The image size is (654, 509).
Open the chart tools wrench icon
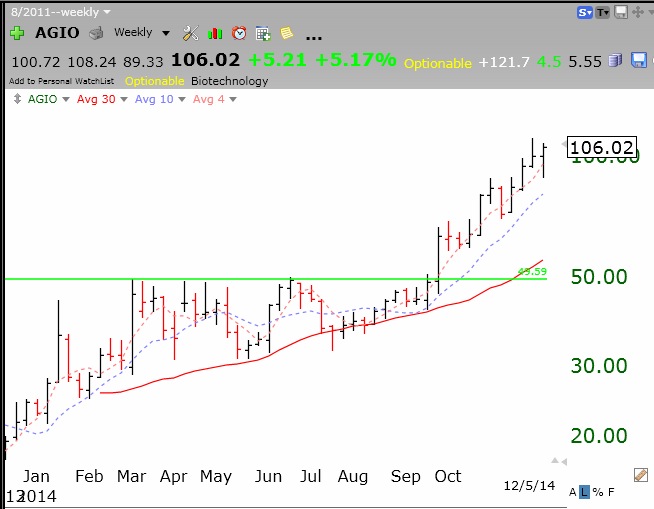tap(191, 33)
